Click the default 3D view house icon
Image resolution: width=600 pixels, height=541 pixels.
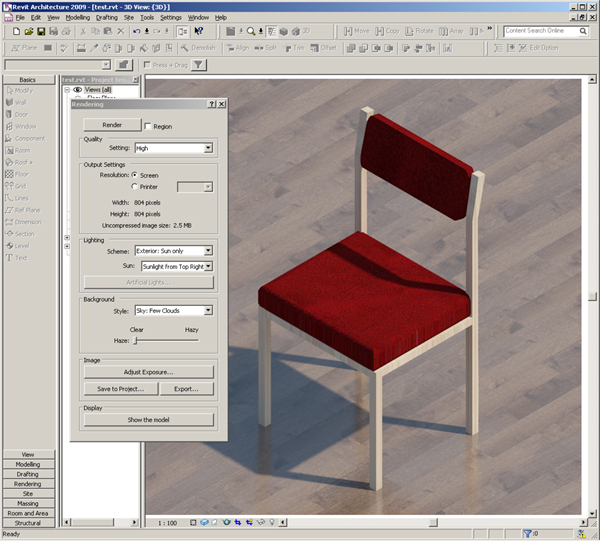(x=296, y=31)
